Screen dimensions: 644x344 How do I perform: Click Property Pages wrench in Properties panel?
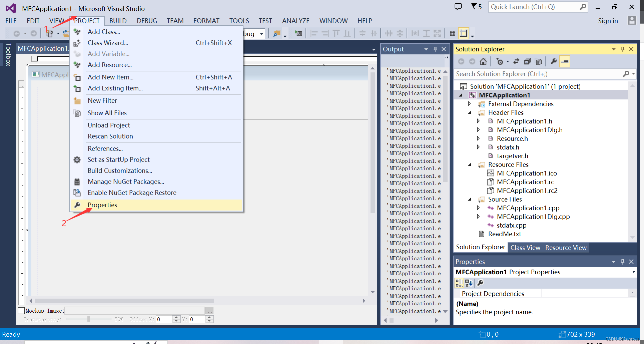click(480, 283)
